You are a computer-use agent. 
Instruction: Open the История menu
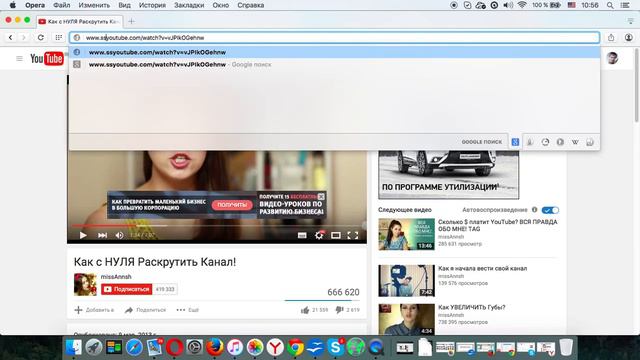click(x=152, y=5)
